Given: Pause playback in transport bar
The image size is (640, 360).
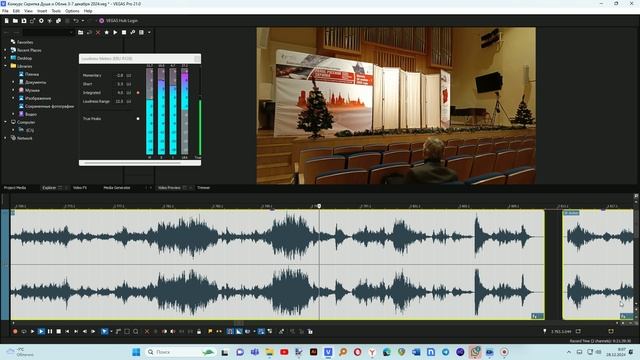Looking at the screenshot, I should [50, 331].
